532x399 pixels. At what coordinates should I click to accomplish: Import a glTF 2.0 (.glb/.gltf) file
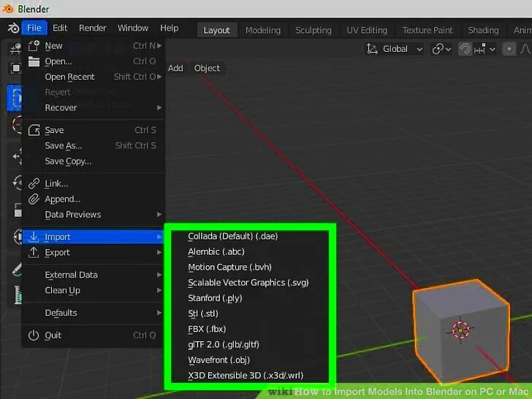(250, 345)
